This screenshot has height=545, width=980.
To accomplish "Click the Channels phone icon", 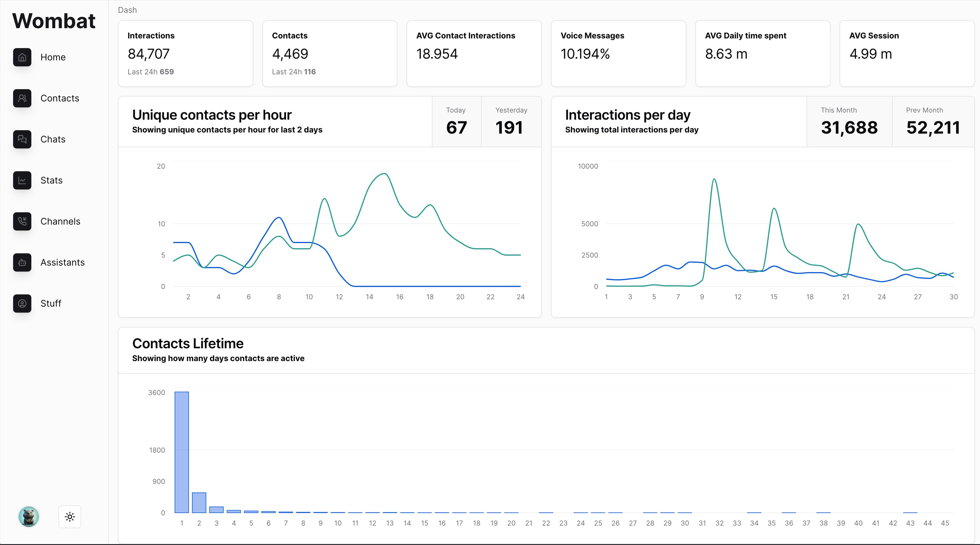I will [x=22, y=221].
